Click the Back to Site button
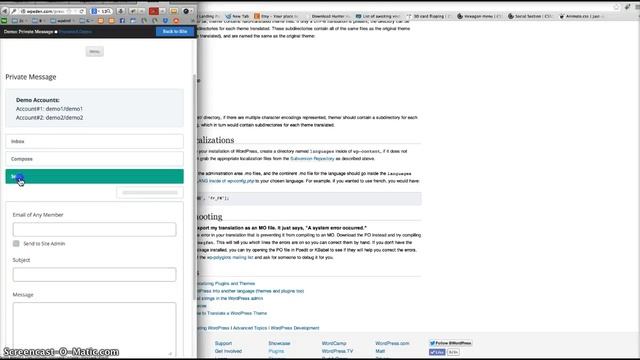This screenshot has width=640, height=360. [175, 31]
